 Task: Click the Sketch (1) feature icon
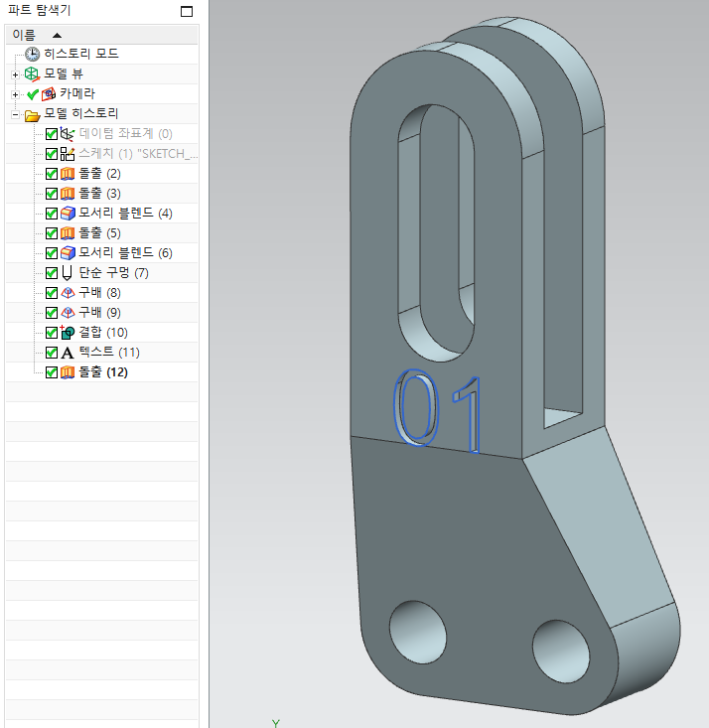tap(68, 154)
